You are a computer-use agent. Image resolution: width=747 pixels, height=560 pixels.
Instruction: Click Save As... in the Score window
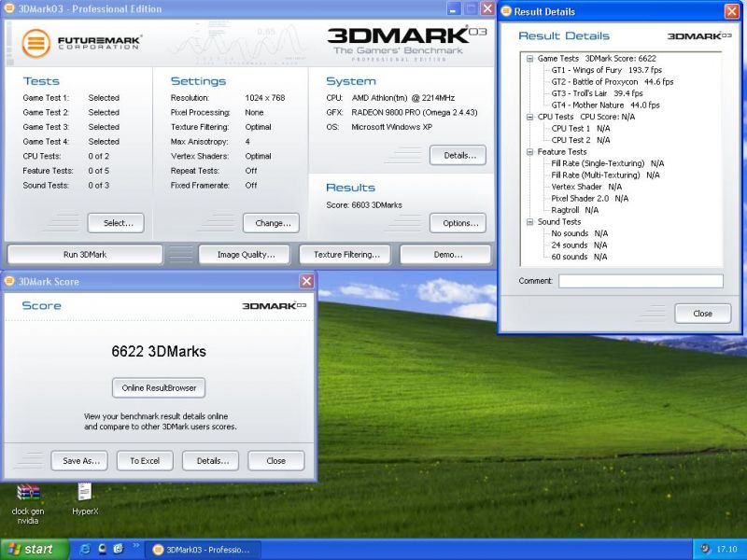click(79, 460)
